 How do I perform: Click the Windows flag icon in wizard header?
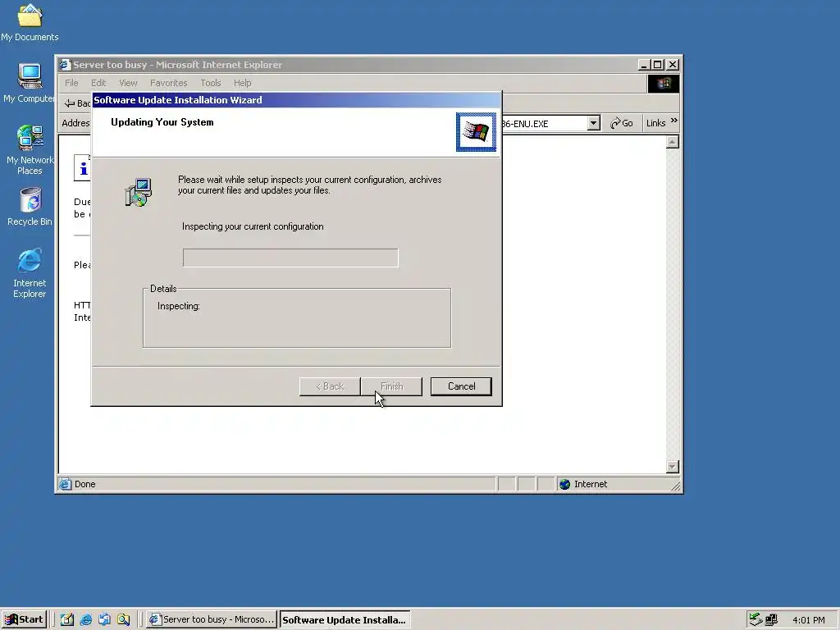point(476,132)
